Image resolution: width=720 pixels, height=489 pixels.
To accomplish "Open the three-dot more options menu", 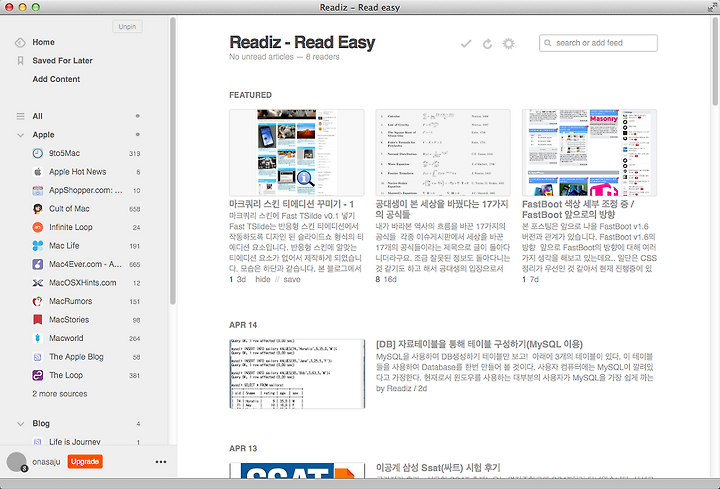I will point(161,462).
